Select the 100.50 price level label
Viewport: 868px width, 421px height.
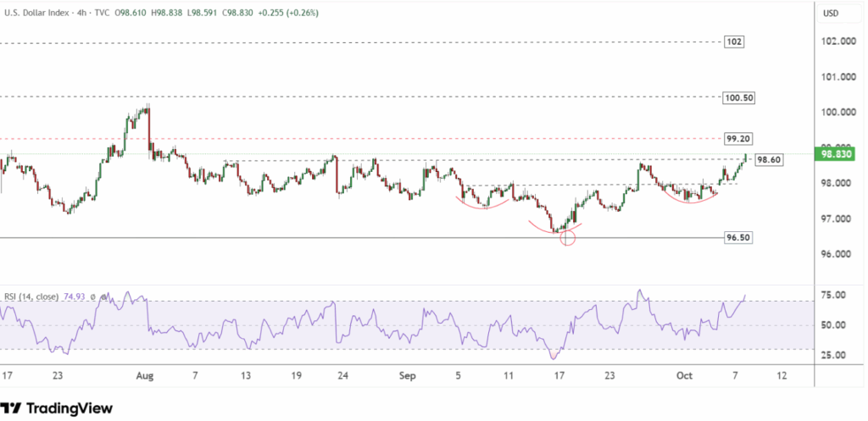738,97
